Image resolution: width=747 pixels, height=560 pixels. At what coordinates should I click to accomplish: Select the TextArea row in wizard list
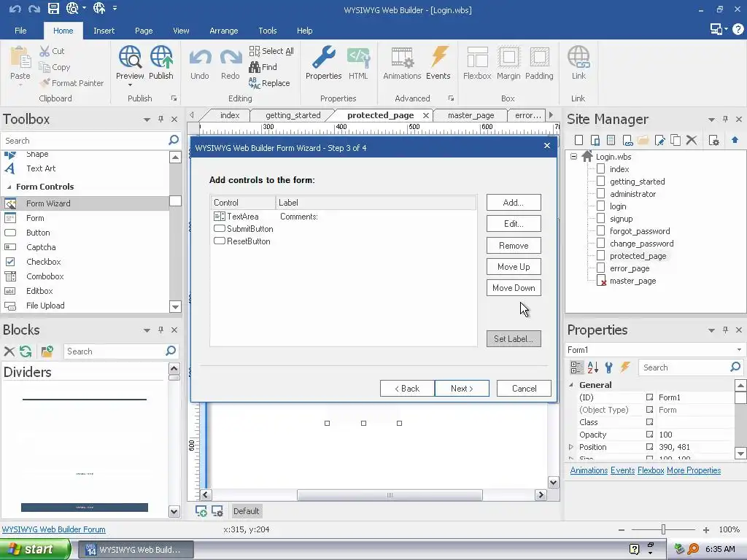click(x=343, y=216)
